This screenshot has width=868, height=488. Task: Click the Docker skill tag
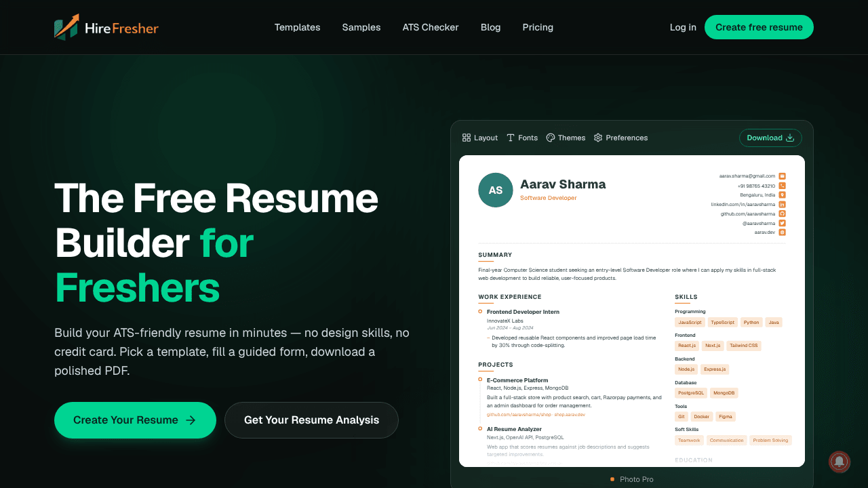point(702,417)
